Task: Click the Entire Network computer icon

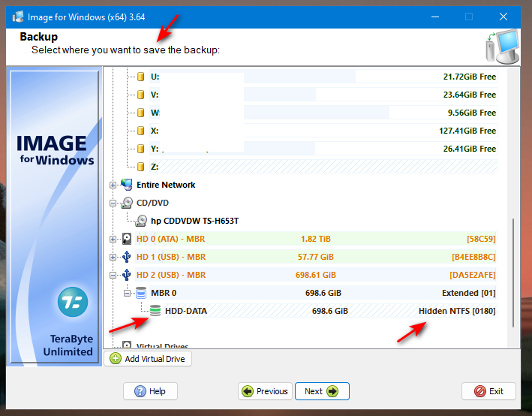Action: click(x=127, y=185)
